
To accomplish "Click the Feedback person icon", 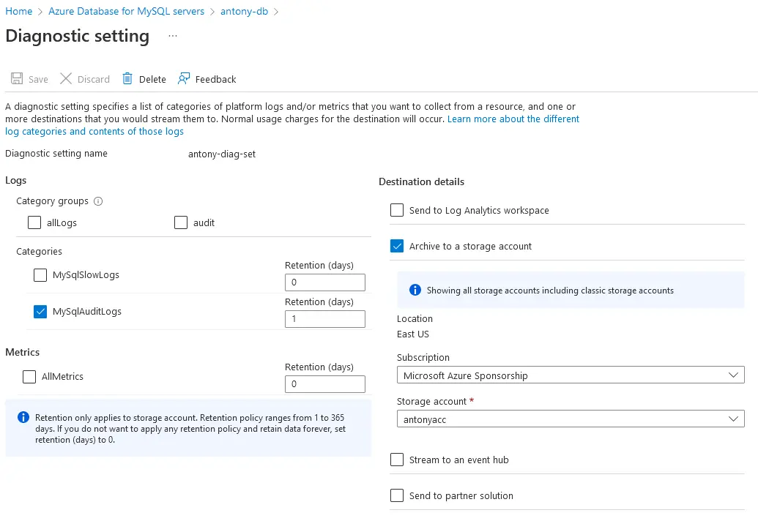I will click(184, 79).
